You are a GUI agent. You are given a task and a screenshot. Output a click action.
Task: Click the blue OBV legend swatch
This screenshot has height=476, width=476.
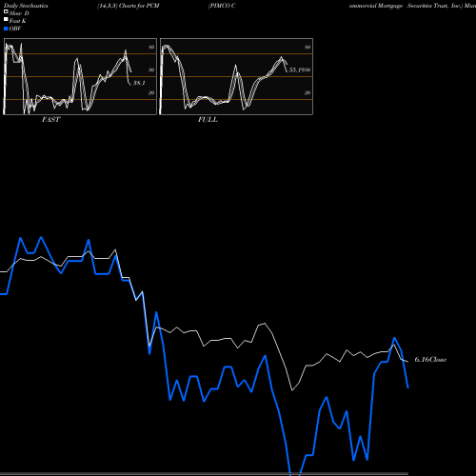click(x=6, y=29)
